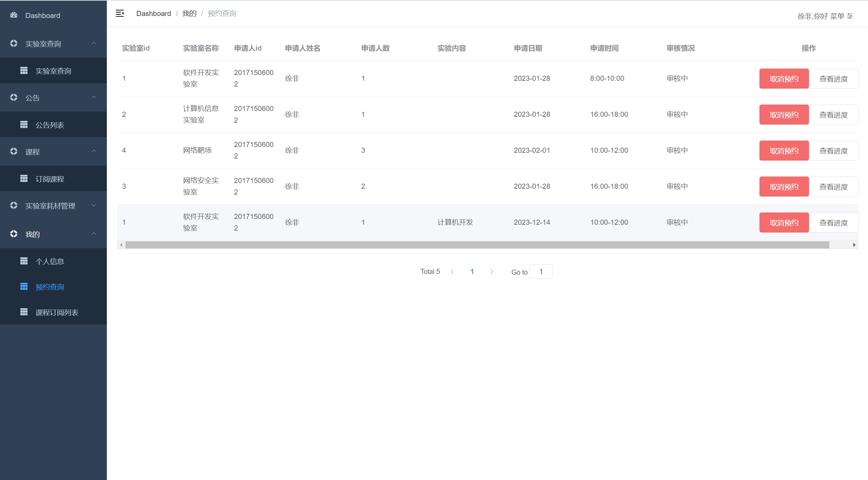Click the grid icon beside 预约查询
Screen dimensions: 868x480
(x=24, y=287)
